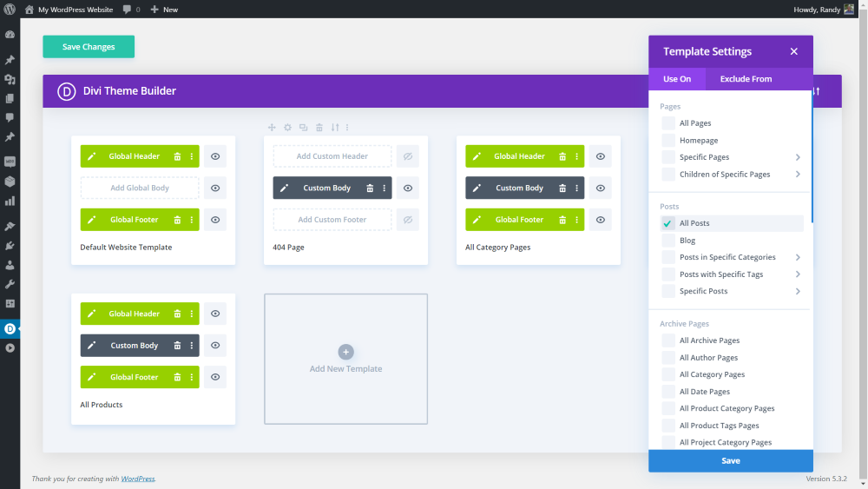Edit Custom Body of 404 Page

pyautogui.click(x=285, y=188)
